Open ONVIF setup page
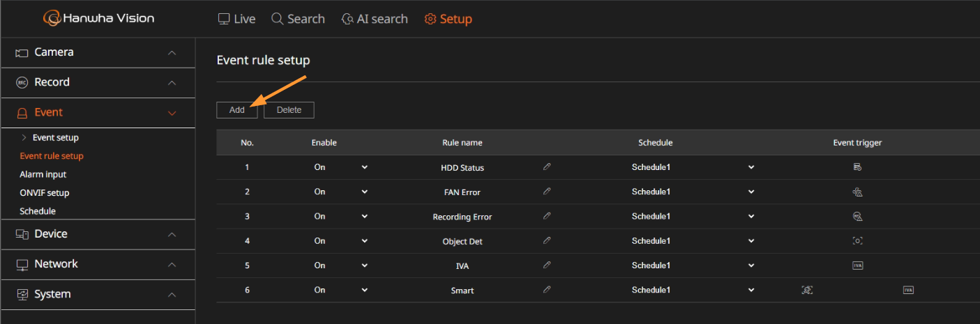980x324 pixels. click(45, 192)
